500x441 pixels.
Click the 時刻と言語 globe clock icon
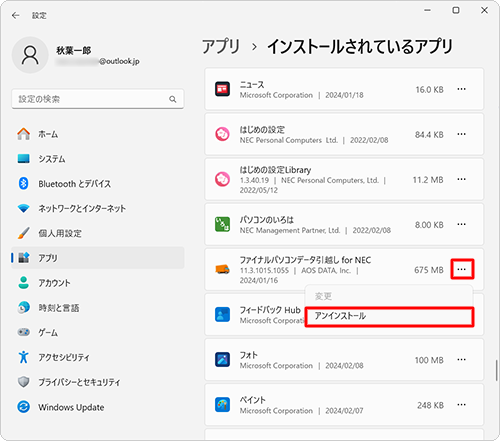(24, 307)
